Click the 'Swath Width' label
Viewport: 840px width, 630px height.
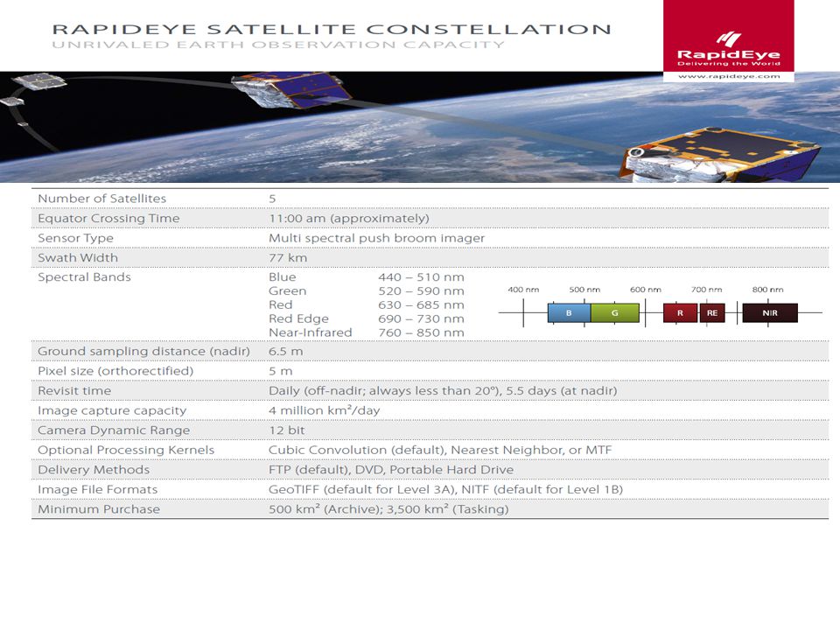(x=78, y=257)
